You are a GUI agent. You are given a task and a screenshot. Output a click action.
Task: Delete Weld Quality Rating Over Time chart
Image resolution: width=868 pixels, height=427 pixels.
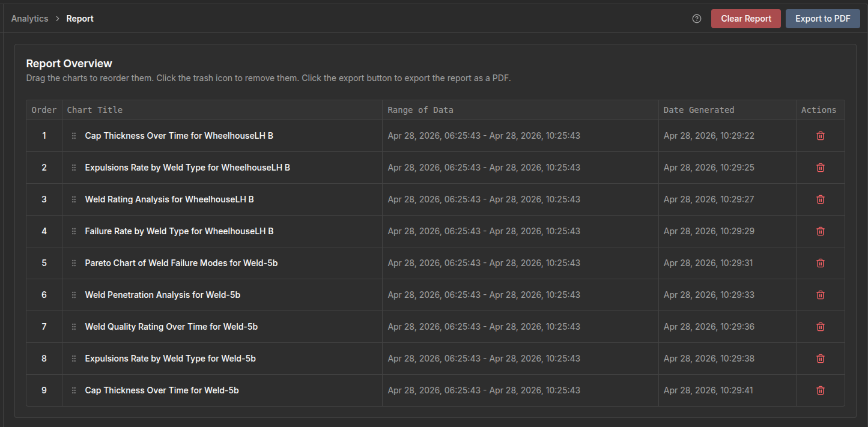point(821,327)
